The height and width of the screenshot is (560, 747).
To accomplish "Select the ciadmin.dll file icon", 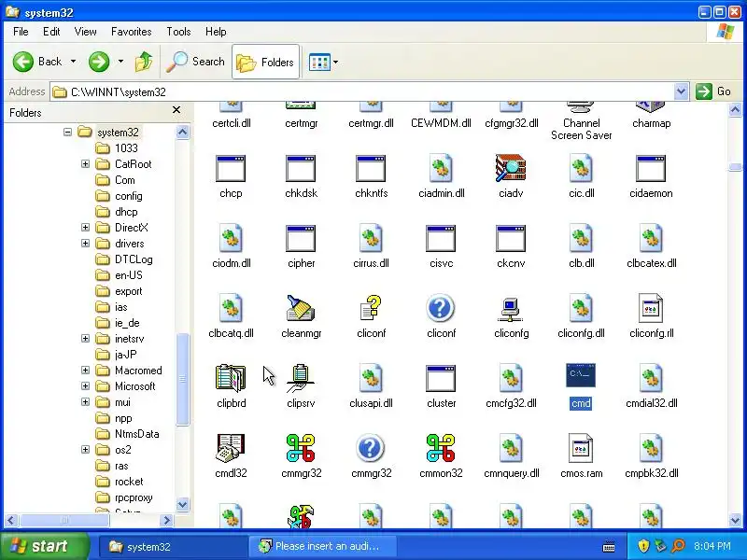I will click(x=441, y=168).
